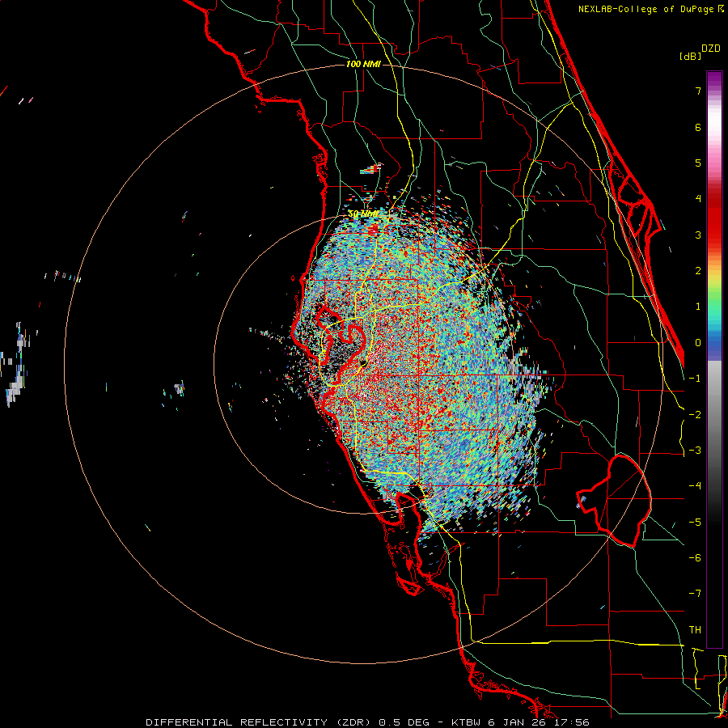This screenshot has height=728, width=728.
Task: Click the 100 NMI range ring label
Action: point(363,64)
